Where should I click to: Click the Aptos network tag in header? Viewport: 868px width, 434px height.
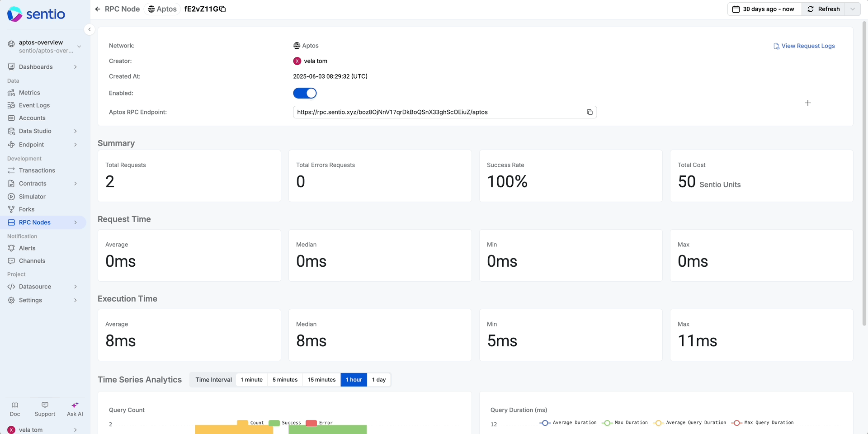(x=162, y=9)
